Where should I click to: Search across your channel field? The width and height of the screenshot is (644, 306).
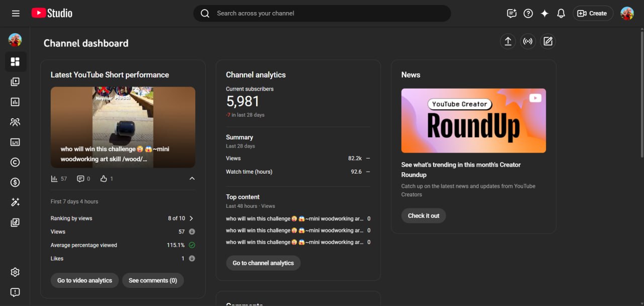322,14
